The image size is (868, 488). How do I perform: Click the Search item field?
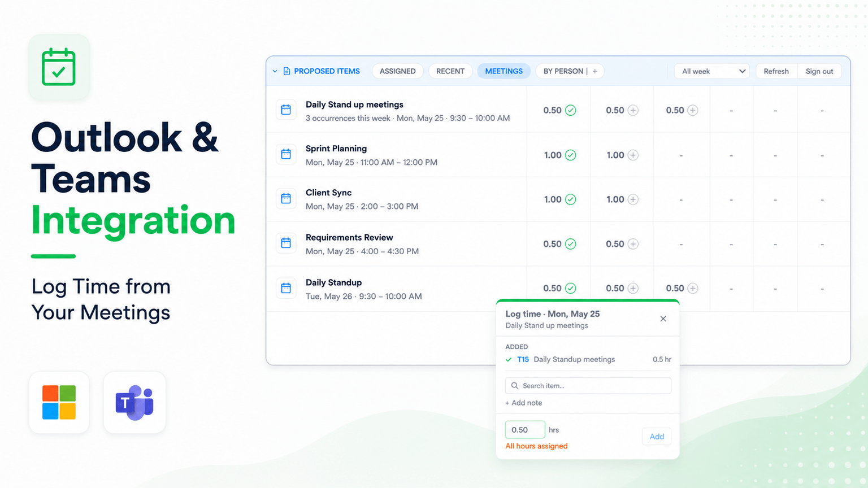pyautogui.click(x=588, y=386)
